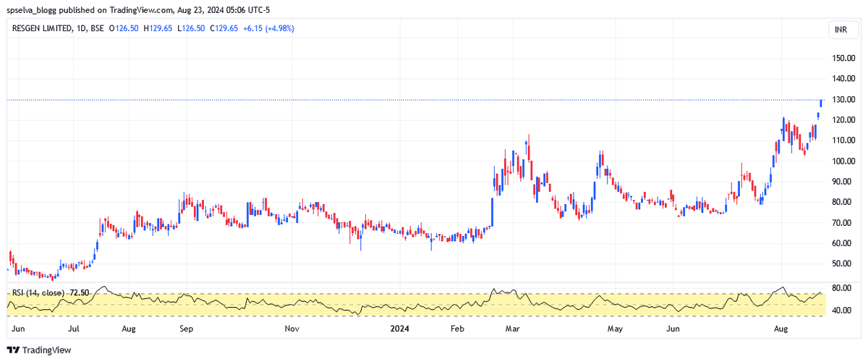The image size is (868, 362).
Task: Click the RSI value 72.50
Action: click(80, 292)
